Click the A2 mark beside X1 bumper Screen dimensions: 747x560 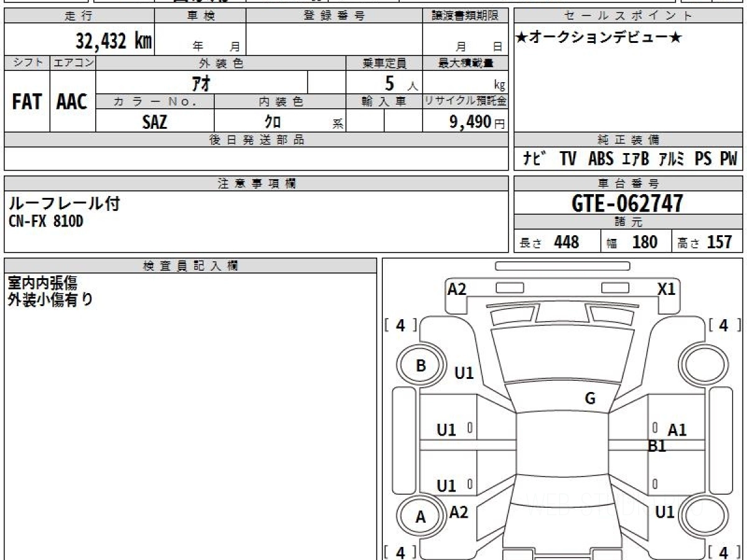tap(457, 289)
